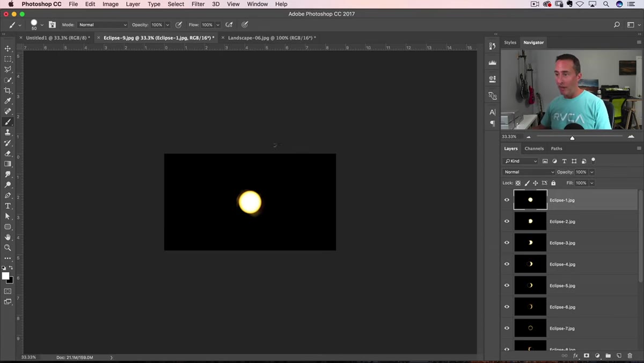
Task: Open the layer Fill dropdown arrow
Action: [592, 183]
